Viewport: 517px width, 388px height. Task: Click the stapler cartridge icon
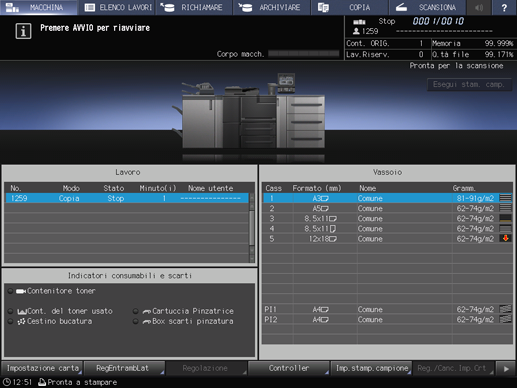point(147,312)
